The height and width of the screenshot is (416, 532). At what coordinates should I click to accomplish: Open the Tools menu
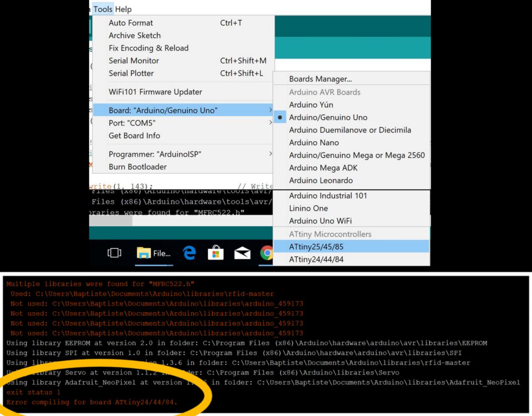coord(103,9)
